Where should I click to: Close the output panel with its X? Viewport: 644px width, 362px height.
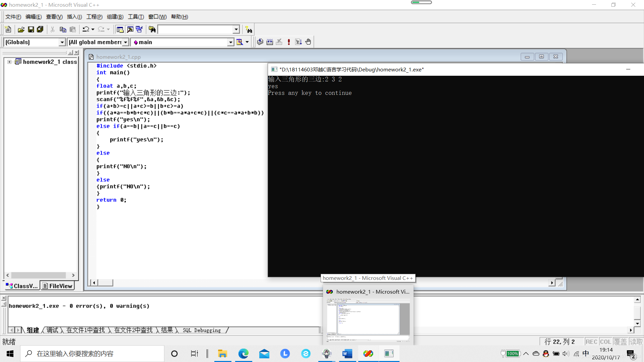[4, 298]
